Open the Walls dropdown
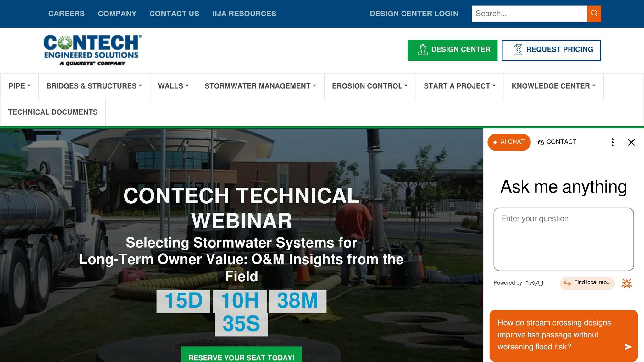The height and width of the screenshot is (362, 644). [x=174, y=86]
